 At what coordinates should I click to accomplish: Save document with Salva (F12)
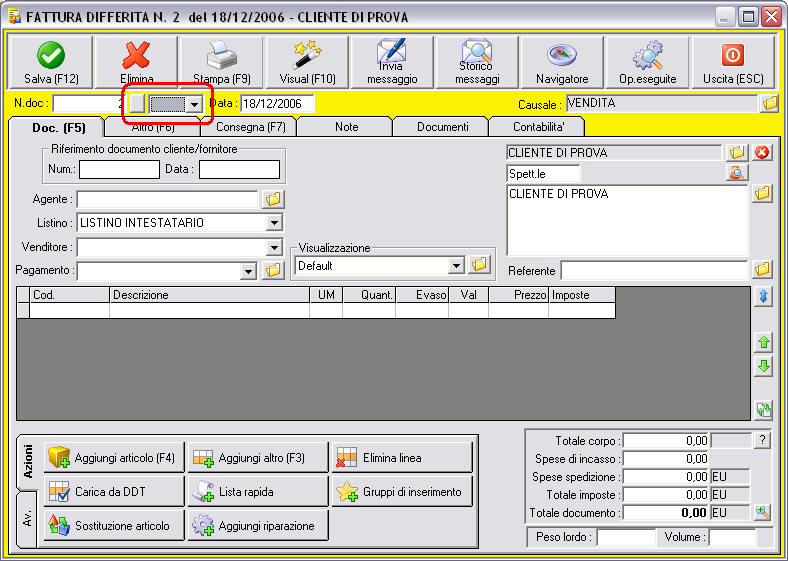click(51, 62)
